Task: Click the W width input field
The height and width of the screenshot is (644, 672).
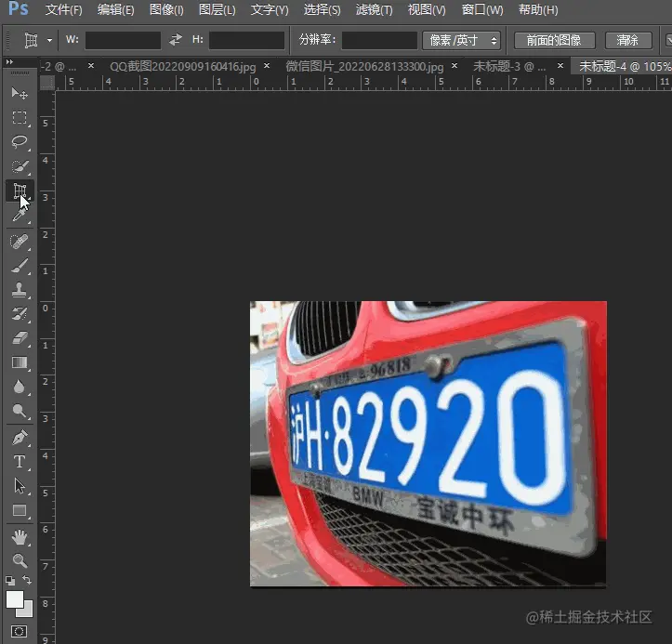Action: click(123, 40)
